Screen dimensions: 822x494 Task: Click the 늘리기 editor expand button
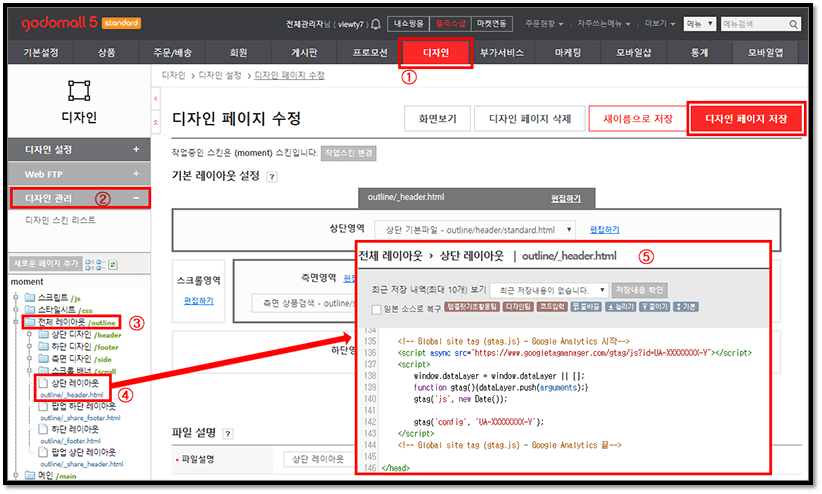620,306
